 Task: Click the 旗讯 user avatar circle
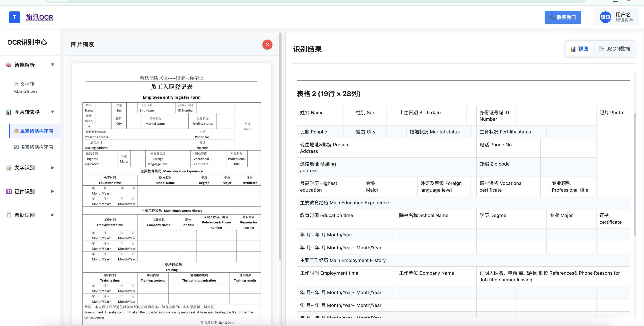(605, 17)
